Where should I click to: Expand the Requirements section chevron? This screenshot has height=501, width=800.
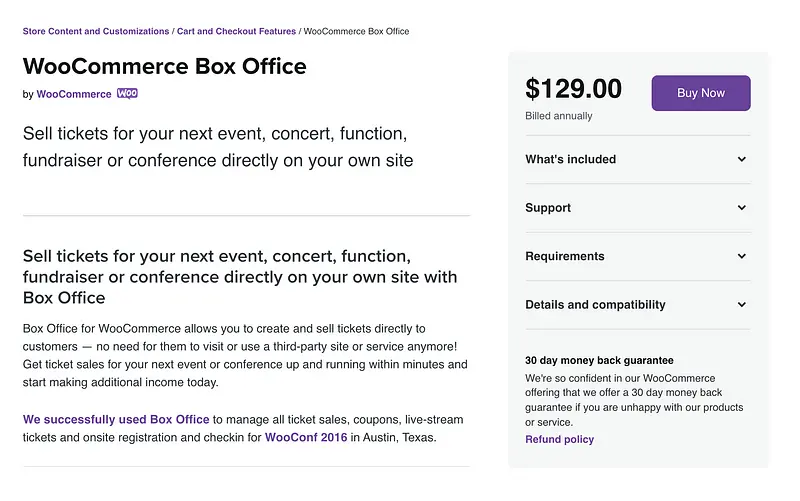742,256
